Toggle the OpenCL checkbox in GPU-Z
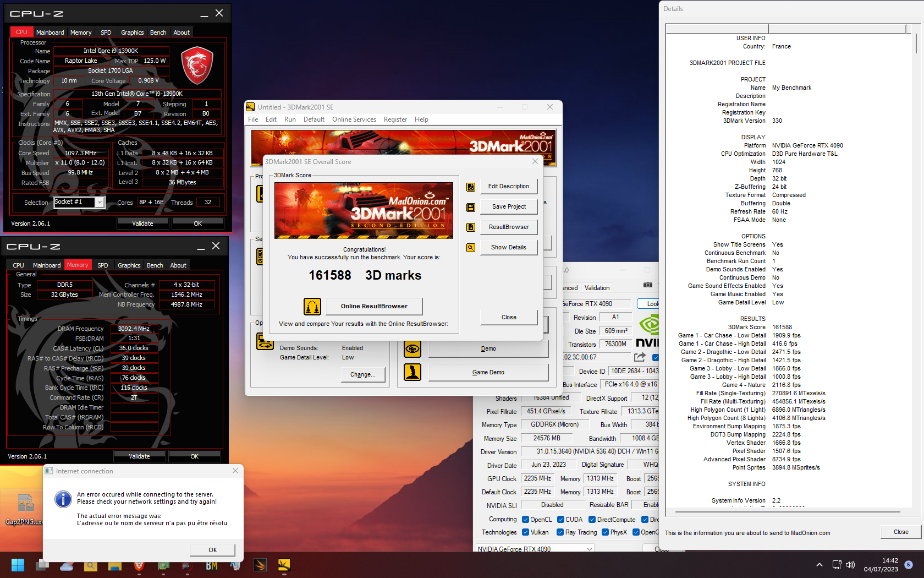 point(525,520)
